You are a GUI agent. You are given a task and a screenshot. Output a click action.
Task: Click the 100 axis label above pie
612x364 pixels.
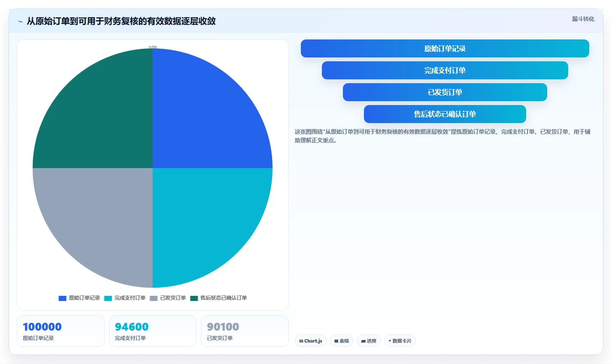153,48
